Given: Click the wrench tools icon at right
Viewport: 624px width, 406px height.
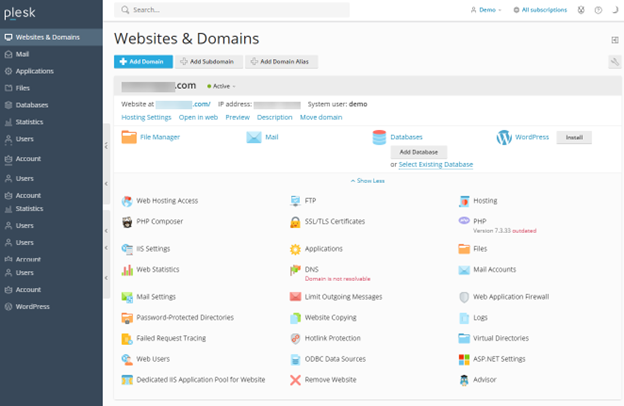Looking at the screenshot, I should pyautogui.click(x=614, y=62).
